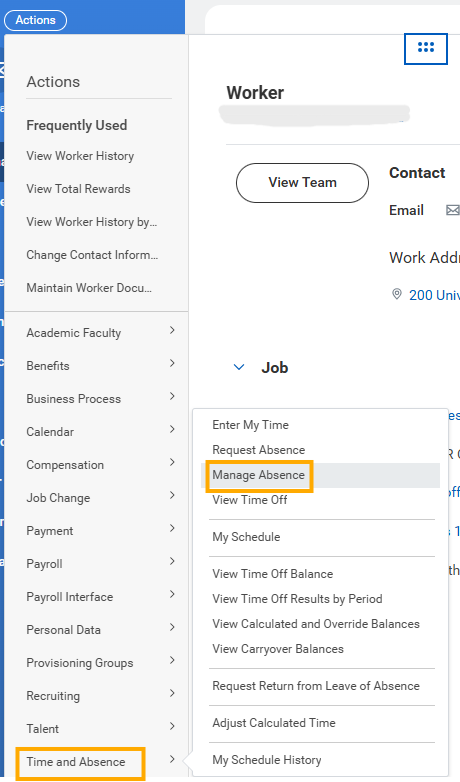Choose View Time Off

[249, 500]
